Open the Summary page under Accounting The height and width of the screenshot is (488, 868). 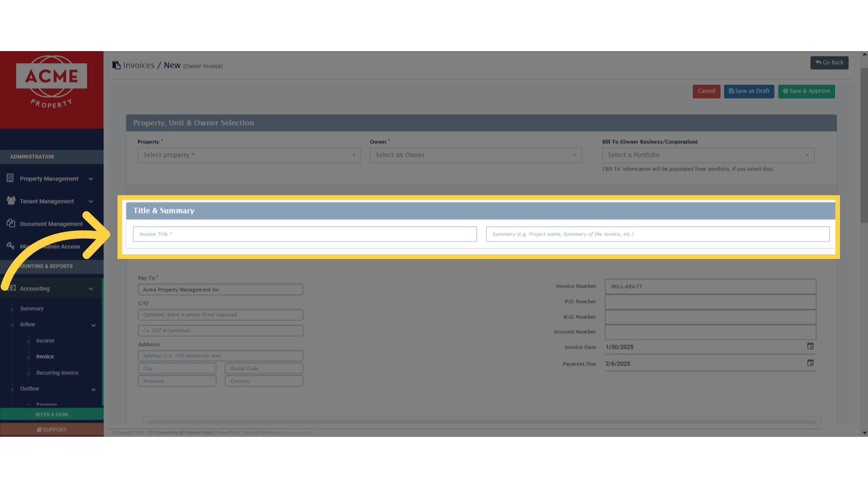point(32,308)
